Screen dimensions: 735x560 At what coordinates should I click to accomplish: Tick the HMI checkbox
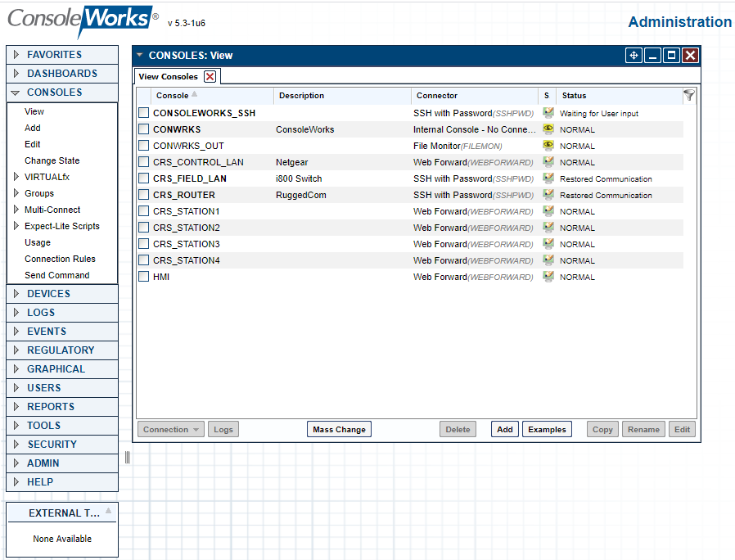click(x=144, y=277)
